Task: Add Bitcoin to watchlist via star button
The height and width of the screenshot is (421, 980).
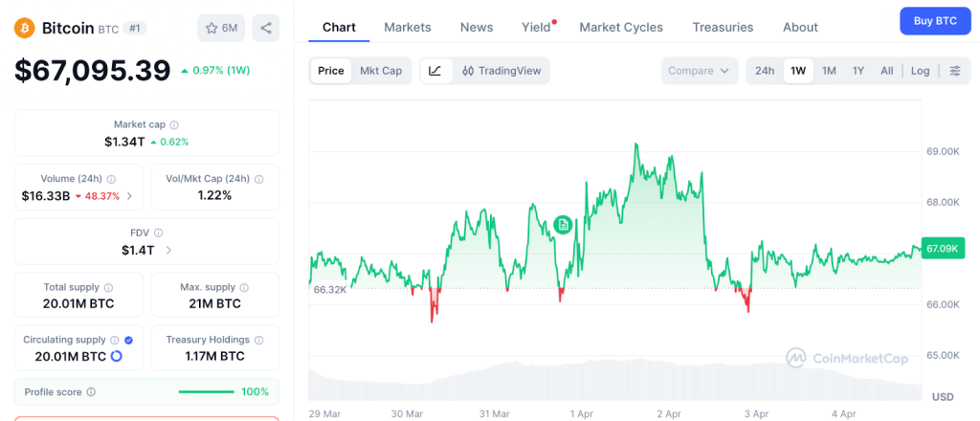Action: point(220,28)
